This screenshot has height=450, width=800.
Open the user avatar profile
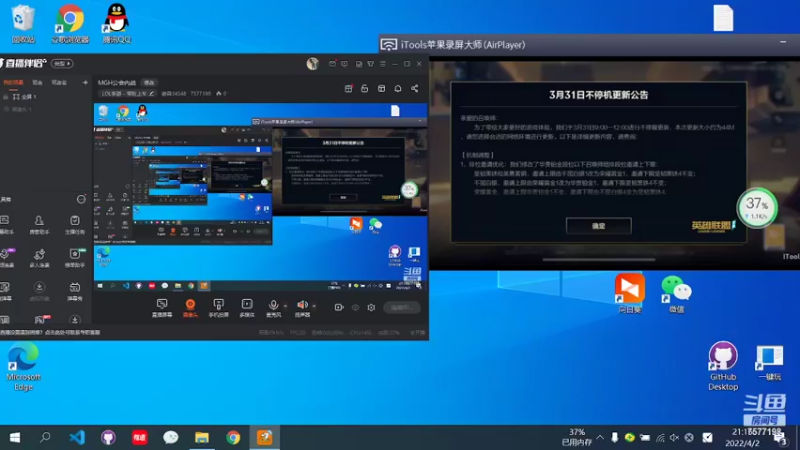tap(312, 63)
